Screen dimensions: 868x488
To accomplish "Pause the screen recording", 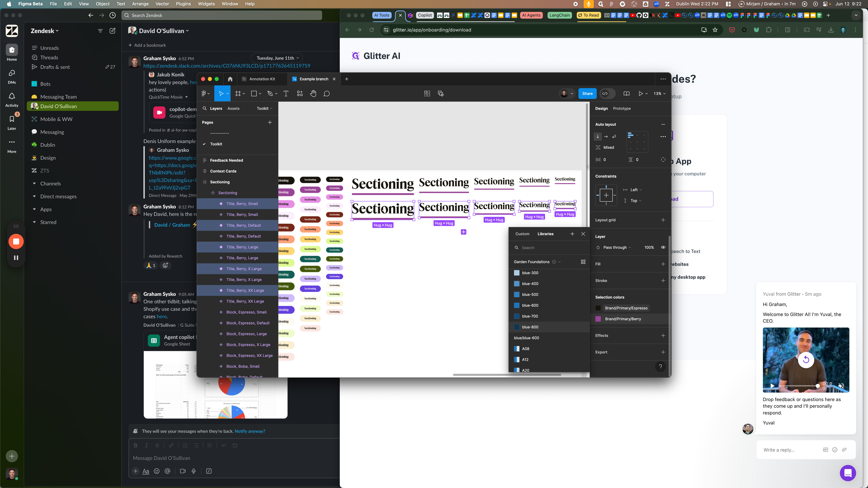I will click(16, 258).
